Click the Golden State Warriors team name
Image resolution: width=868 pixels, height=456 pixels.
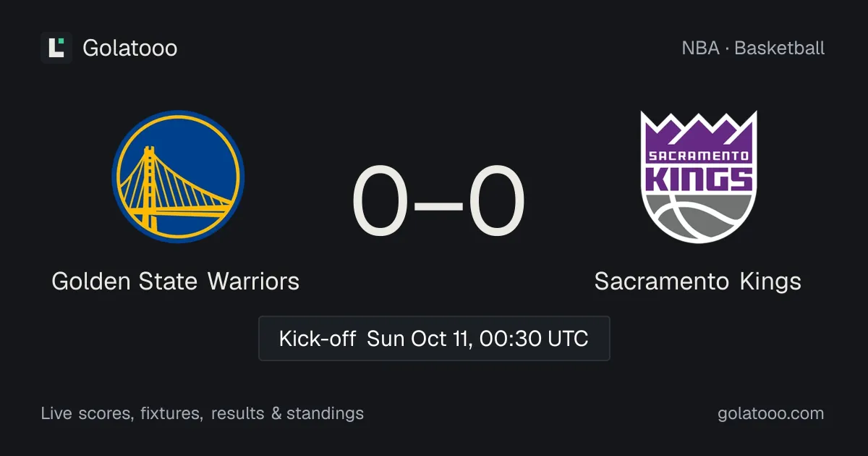tap(176, 281)
